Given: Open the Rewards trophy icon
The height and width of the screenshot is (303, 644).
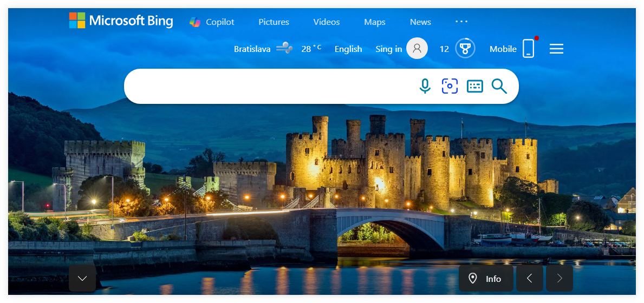Looking at the screenshot, I should click(x=465, y=49).
